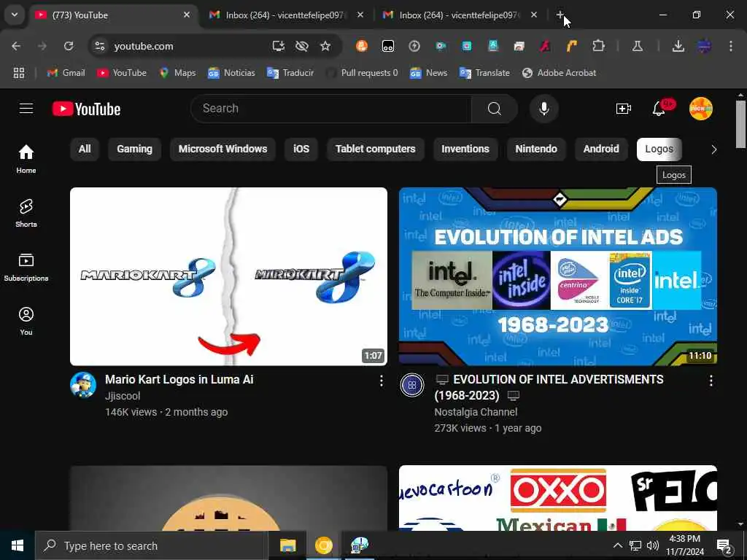The image size is (747, 560).
Task: Click the YouTube search field
Action: 331,109
